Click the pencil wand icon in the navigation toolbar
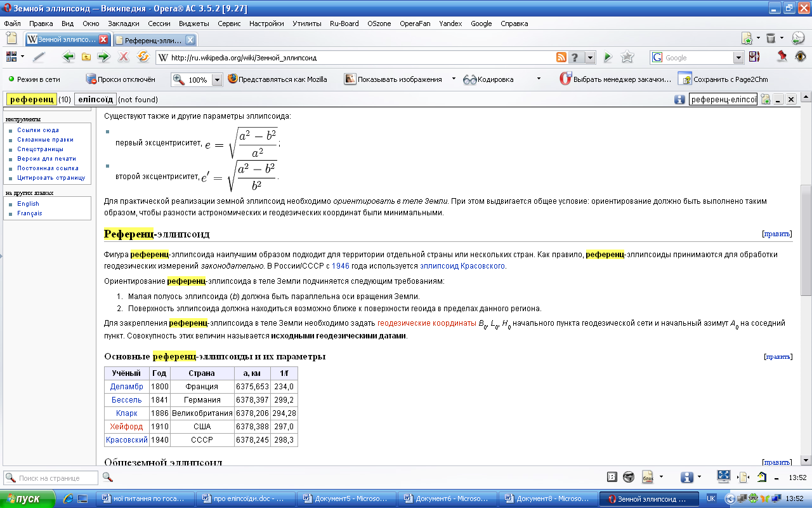812x508 pixels. [39, 57]
